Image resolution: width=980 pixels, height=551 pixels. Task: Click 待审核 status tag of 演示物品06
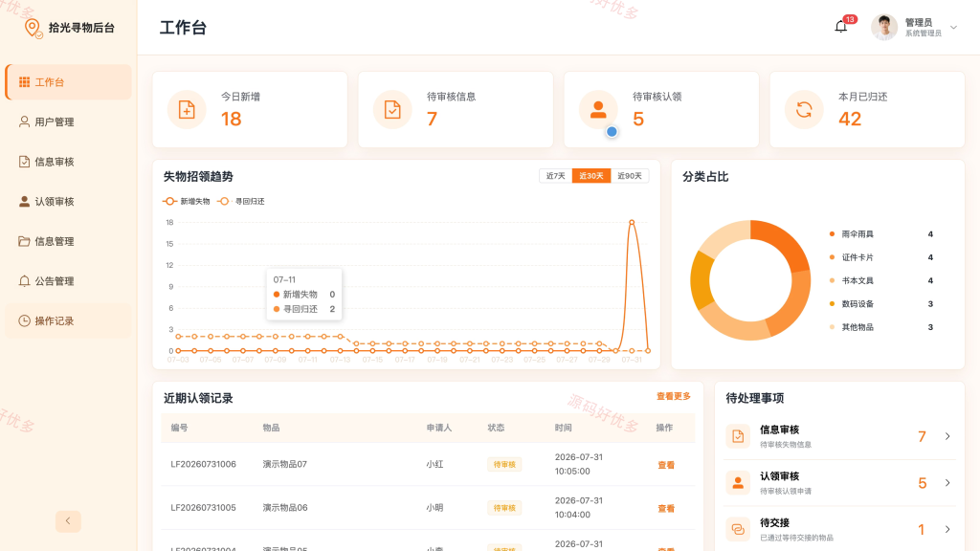click(x=504, y=508)
